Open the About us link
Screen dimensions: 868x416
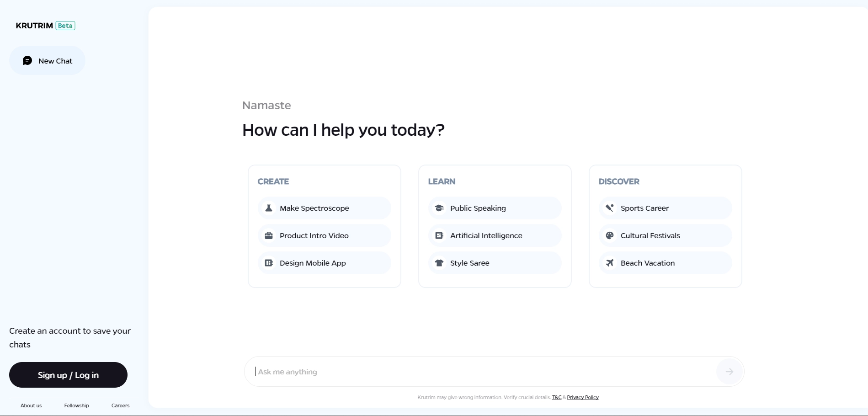coord(31,405)
